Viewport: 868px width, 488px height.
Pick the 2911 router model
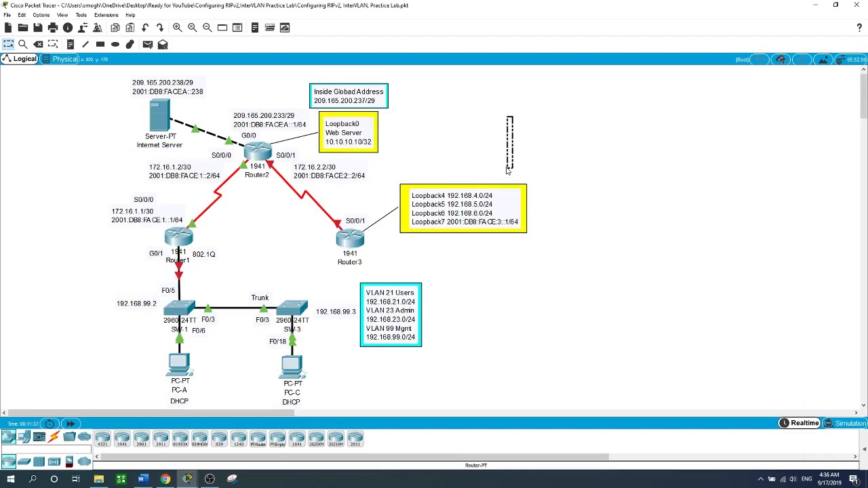(x=161, y=439)
